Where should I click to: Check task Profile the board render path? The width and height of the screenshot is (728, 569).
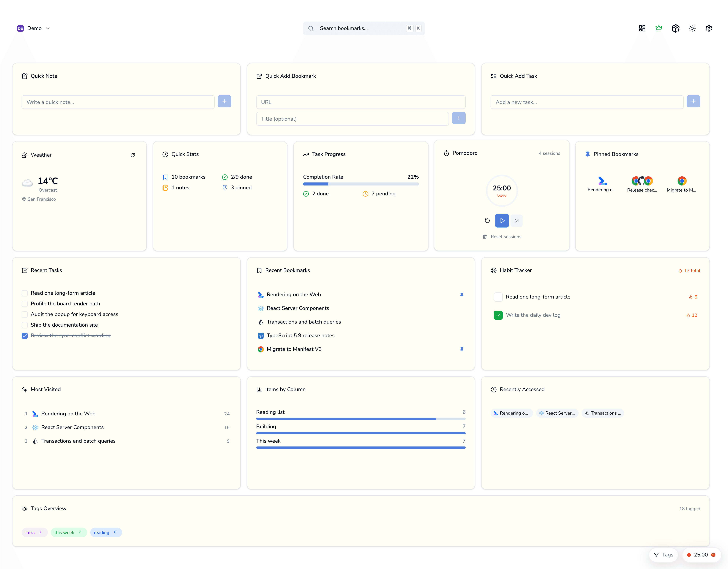click(x=25, y=304)
